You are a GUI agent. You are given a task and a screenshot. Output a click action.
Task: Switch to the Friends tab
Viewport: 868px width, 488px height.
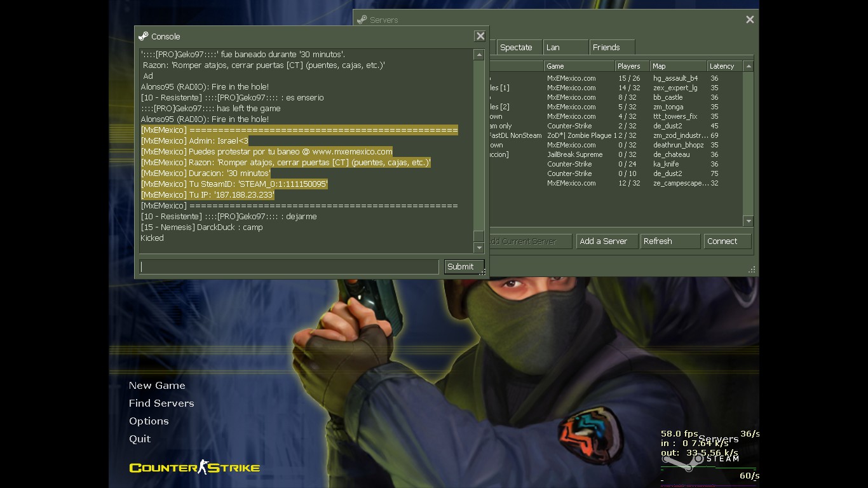point(613,48)
